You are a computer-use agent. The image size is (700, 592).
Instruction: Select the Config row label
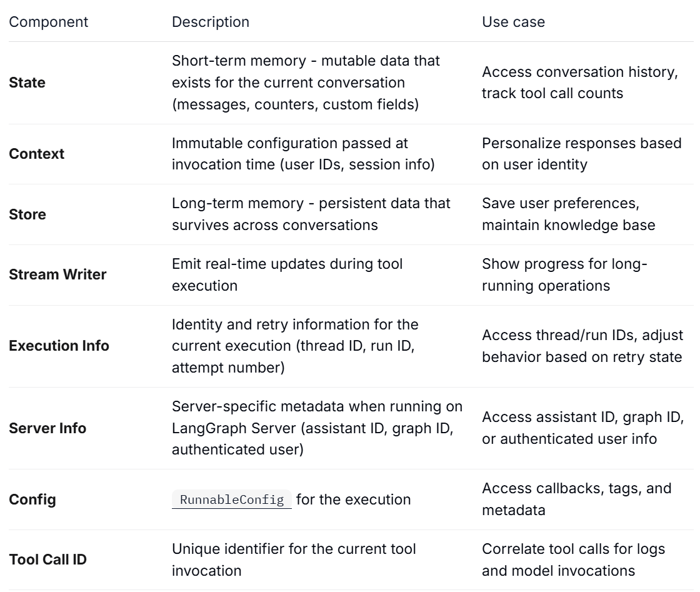pos(32,499)
